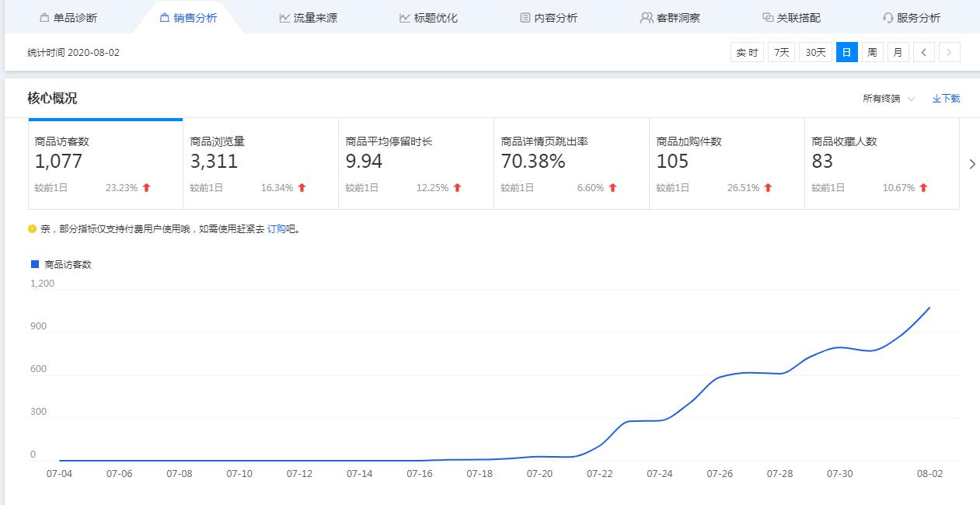
Task: Open the 标题优化 tab
Action: pyautogui.click(x=428, y=17)
